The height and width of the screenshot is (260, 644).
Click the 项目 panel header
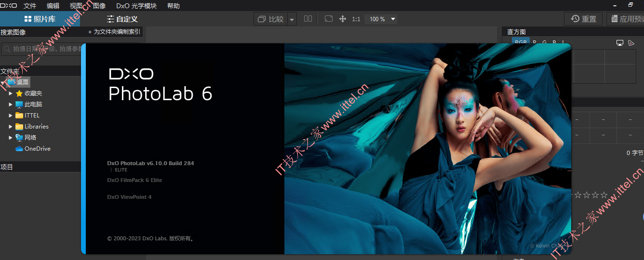click(x=40, y=167)
